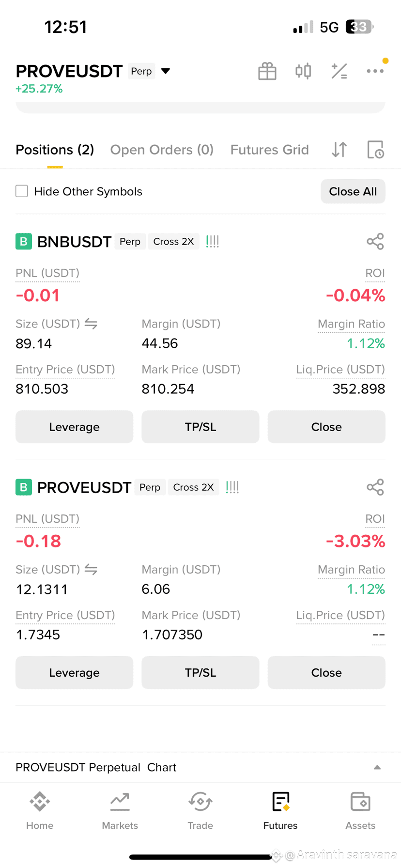The height and width of the screenshot is (868, 401).
Task: Tap the Close All button
Action: click(353, 191)
